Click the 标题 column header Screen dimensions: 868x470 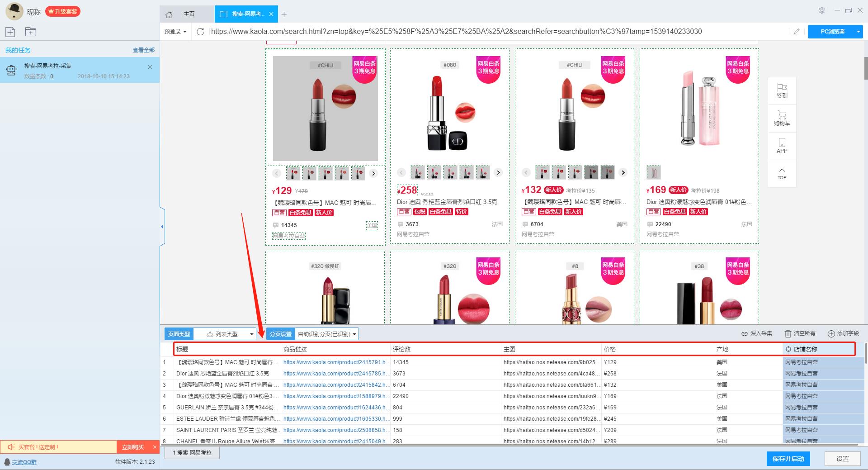227,349
